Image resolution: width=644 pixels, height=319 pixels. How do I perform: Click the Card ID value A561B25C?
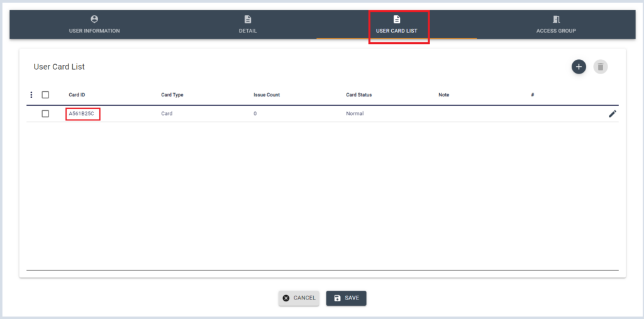pyautogui.click(x=83, y=114)
